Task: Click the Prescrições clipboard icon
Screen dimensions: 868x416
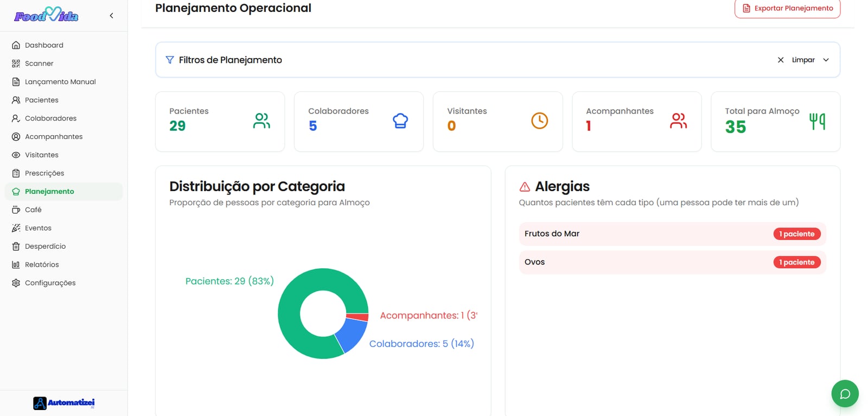Action: (x=16, y=173)
